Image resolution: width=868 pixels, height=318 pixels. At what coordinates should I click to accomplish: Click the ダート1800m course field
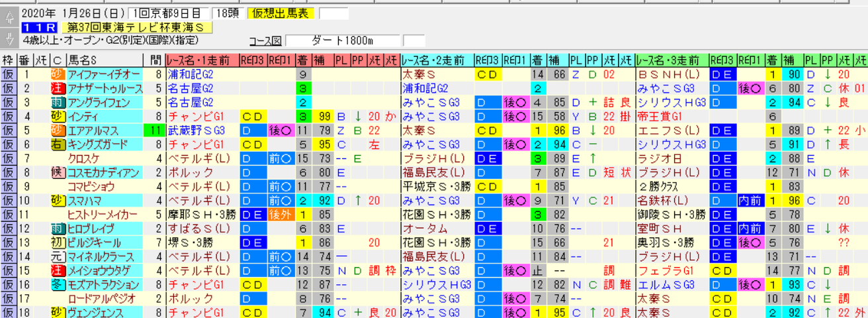pyautogui.click(x=343, y=40)
